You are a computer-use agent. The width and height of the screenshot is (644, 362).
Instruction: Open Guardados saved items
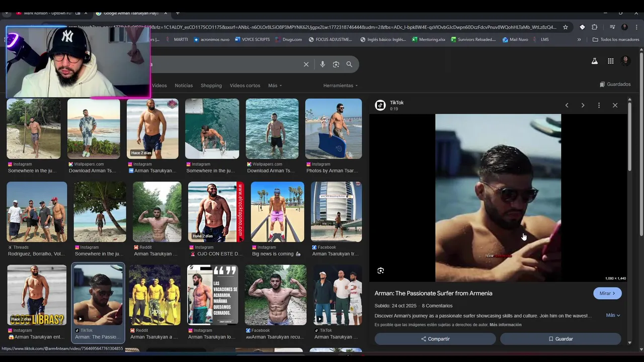click(x=615, y=84)
